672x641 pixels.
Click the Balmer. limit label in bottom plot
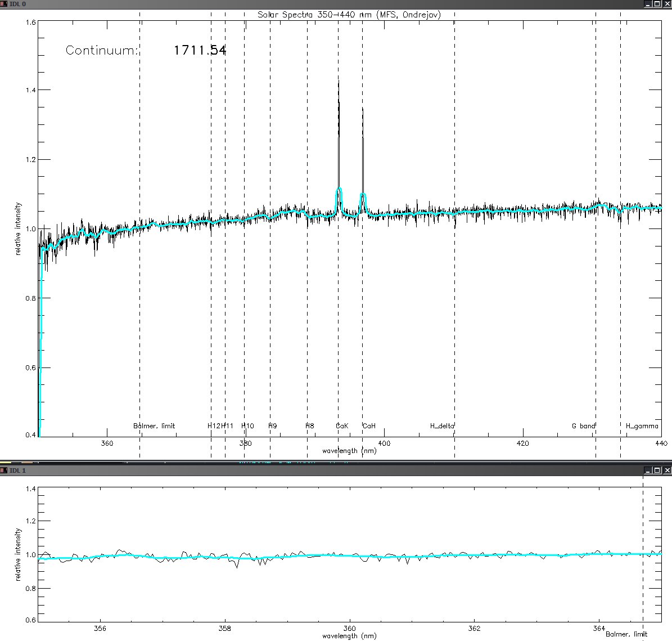(x=626, y=634)
